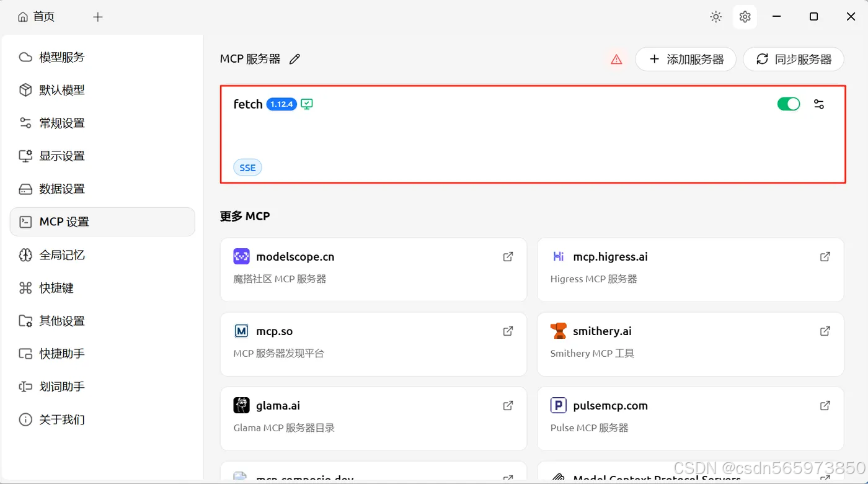Screen dimensions: 868x484
Task: Open 显示设置 page
Action: pyautogui.click(x=102, y=156)
